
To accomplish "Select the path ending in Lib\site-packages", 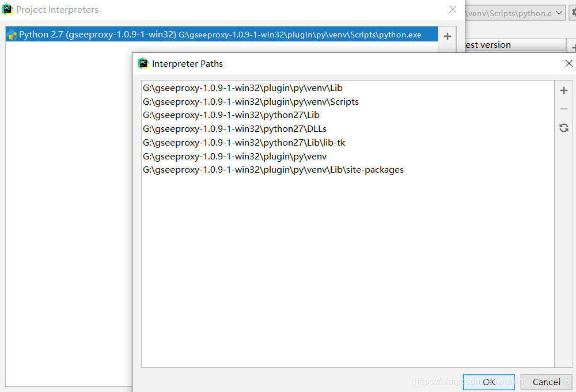I will (347, 170).
